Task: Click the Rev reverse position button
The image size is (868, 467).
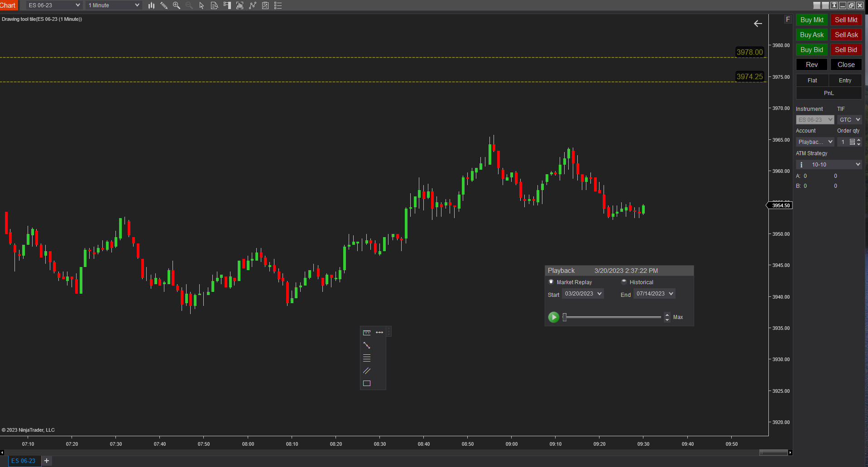Action: pos(812,65)
